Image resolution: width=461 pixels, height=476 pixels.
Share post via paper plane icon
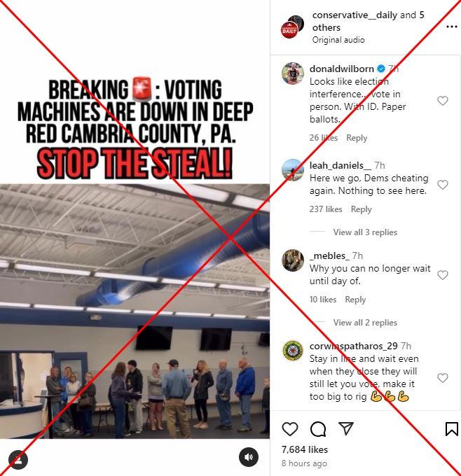coord(345,428)
